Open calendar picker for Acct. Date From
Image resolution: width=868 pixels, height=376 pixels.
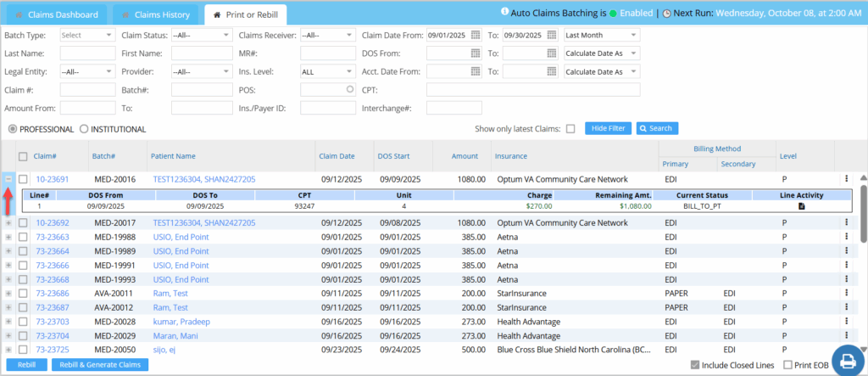pyautogui.click(x=475, y=71)
